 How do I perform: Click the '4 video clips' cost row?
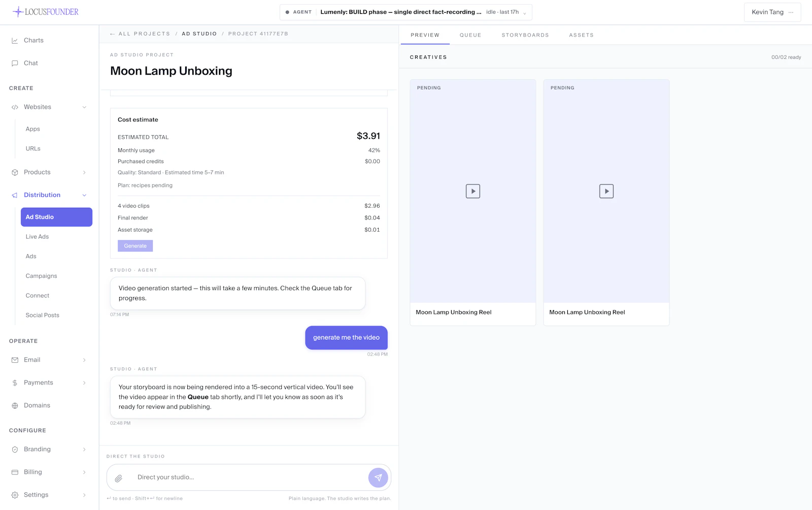[249, 206]
